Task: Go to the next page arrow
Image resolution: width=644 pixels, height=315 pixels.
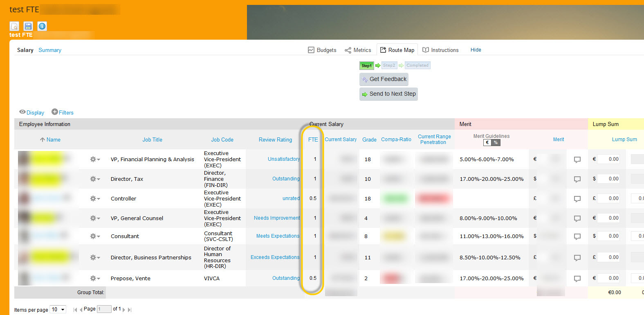Action: coord(124,310)
